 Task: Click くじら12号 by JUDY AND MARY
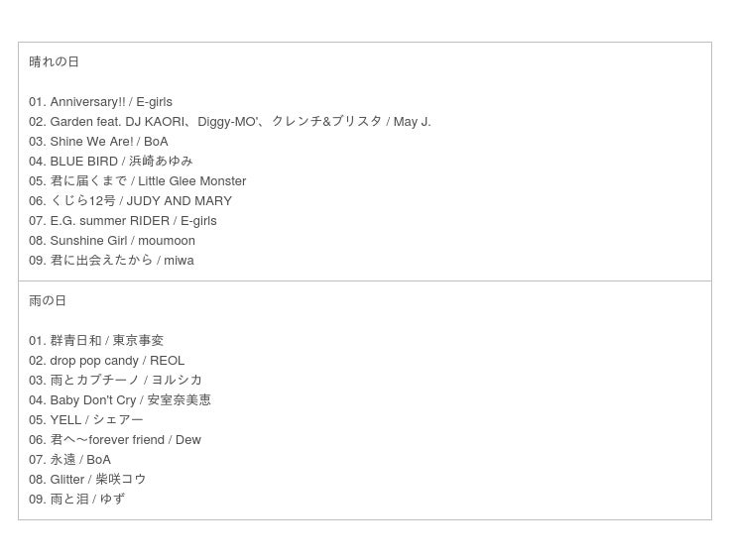[x=130, y=200]
